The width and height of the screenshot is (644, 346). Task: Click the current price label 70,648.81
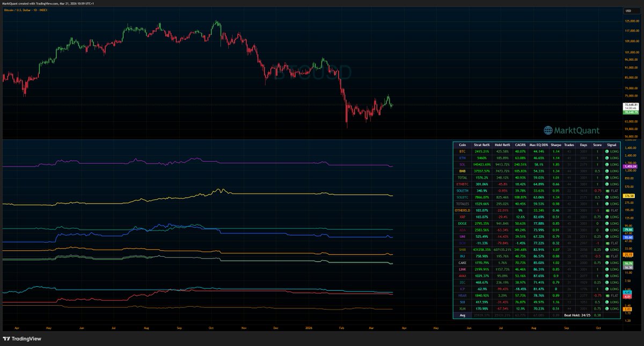(631, 105)
